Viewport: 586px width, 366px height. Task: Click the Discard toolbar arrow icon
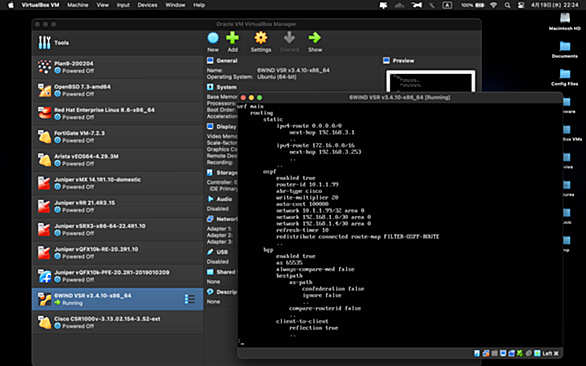[289, 38]
